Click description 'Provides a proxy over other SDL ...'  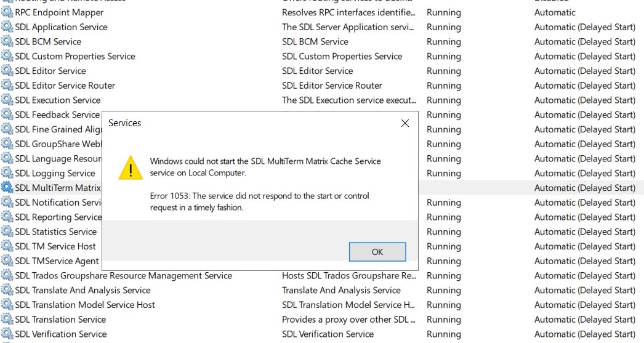(x=348, y=319)
